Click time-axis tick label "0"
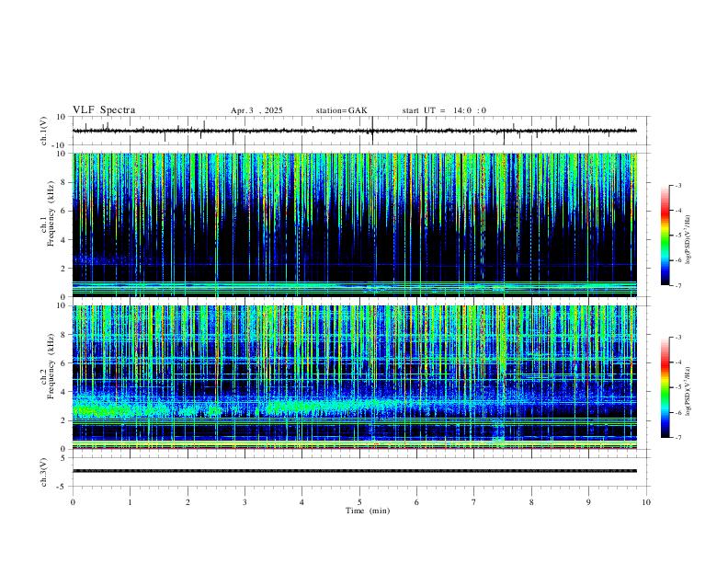The image size is (728, 563). coord(73,502)
